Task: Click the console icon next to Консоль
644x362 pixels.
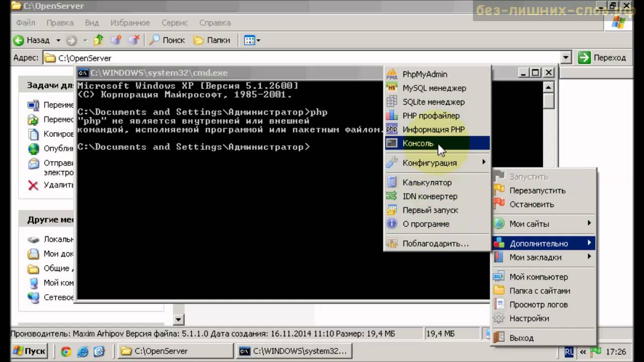Action: 392,143
